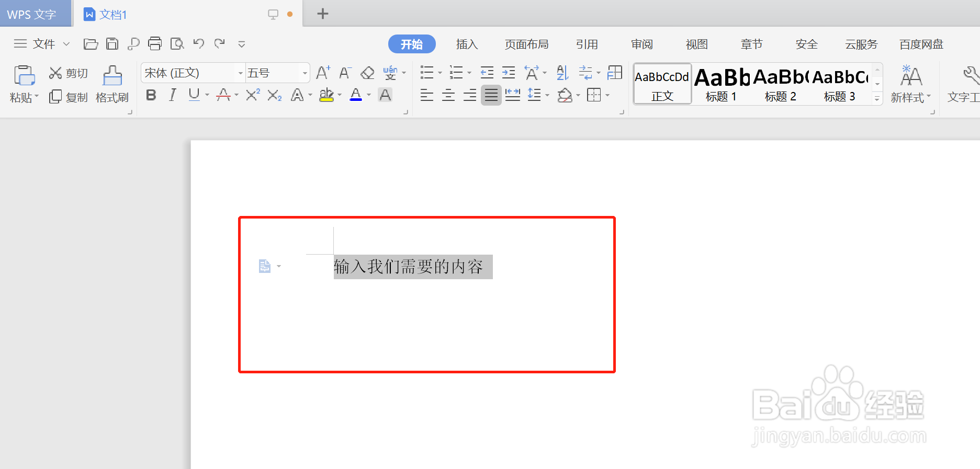This screenshot has width=980, height=469.
Task: Open the font name dropdown 宋体 (正文)
Action: click(x=241, y=73)
